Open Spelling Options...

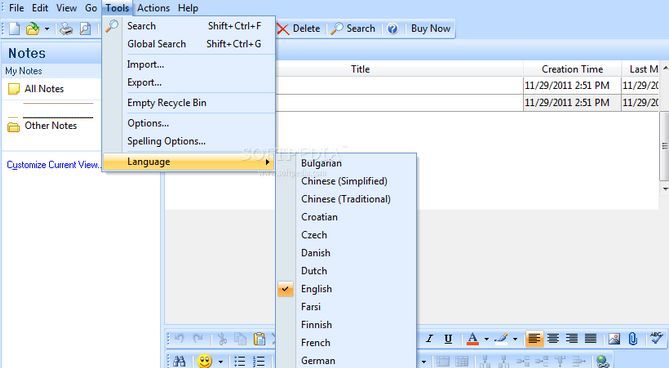189,141
